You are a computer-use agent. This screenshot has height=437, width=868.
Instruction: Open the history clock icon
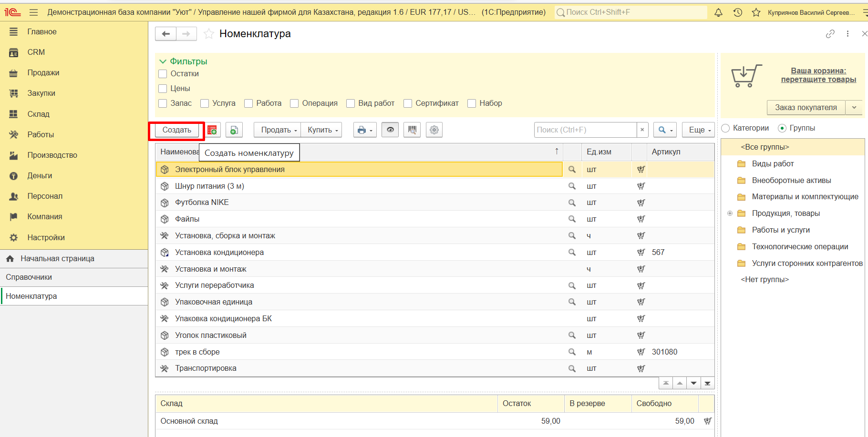pos(737,12)
